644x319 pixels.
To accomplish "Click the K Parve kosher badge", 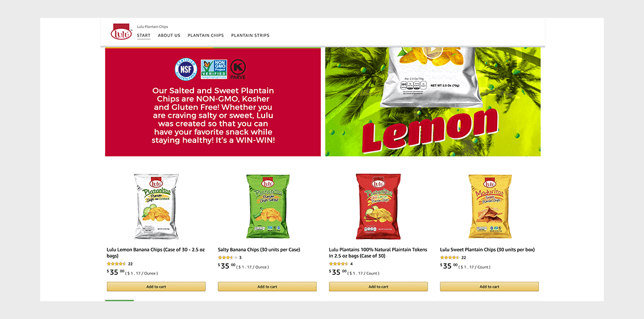I will click(238, 70).
